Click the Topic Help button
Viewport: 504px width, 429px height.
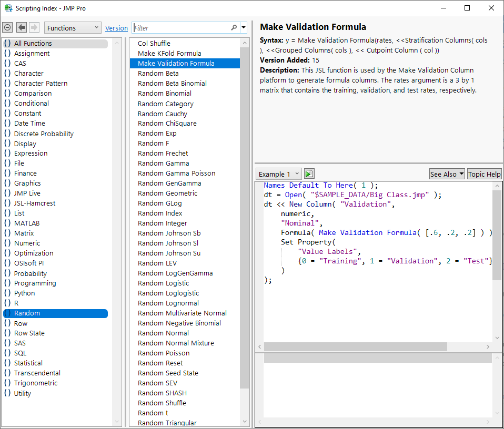[483, 173]
